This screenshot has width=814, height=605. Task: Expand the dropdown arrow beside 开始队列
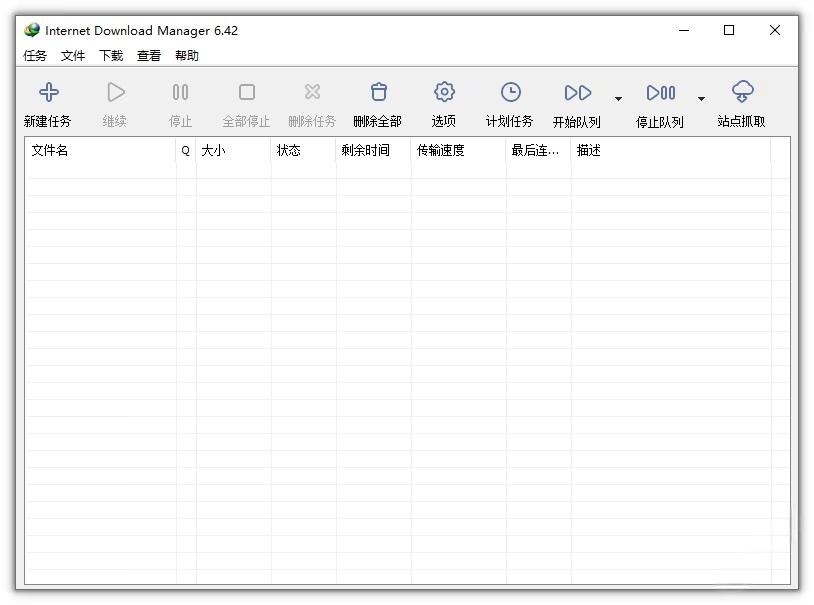(617, 100)
